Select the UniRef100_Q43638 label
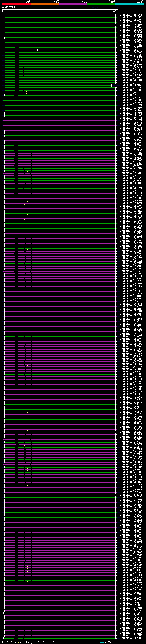146x644 pixels. tap(131, 55)
